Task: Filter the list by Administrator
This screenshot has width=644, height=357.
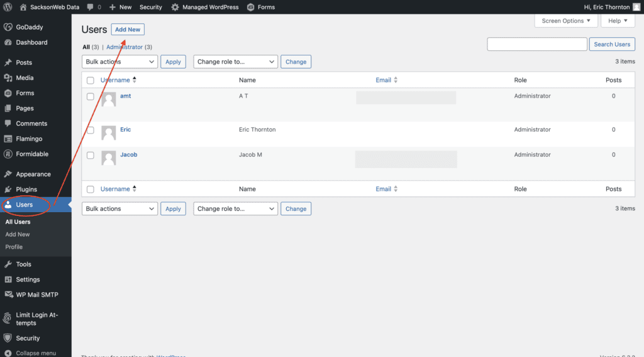Action: (125, 47)
